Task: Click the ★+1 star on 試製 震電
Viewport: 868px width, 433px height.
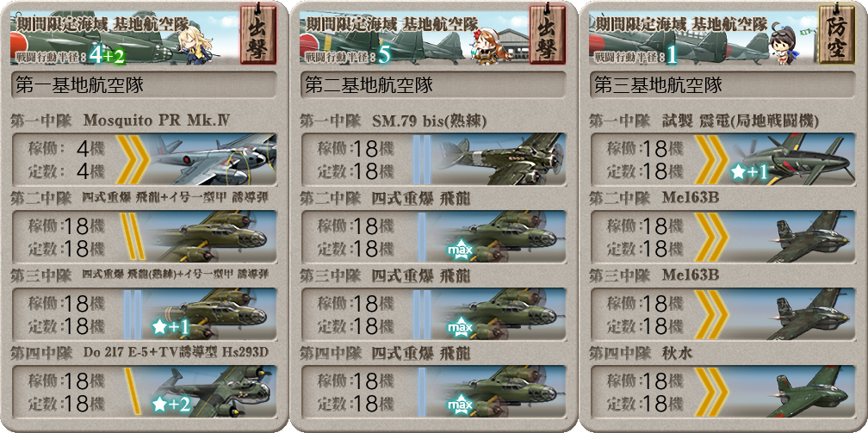Action: click(x=749, y=173)
